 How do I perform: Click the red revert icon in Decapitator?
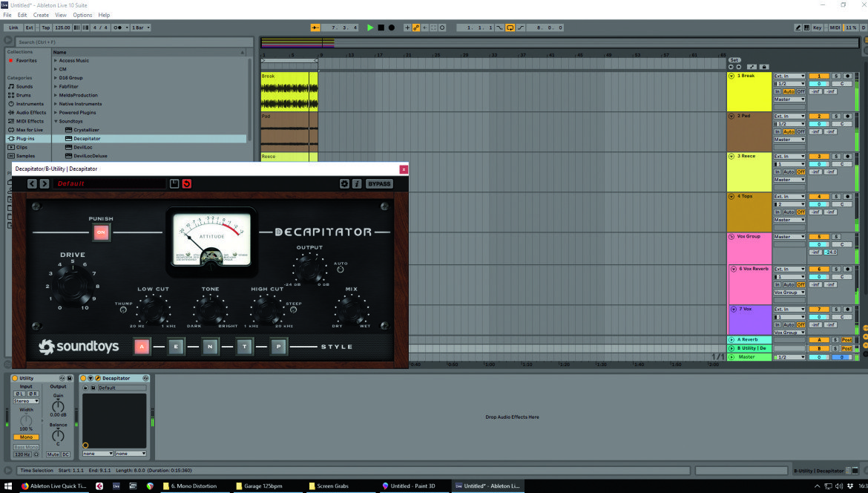coord(186,183)
